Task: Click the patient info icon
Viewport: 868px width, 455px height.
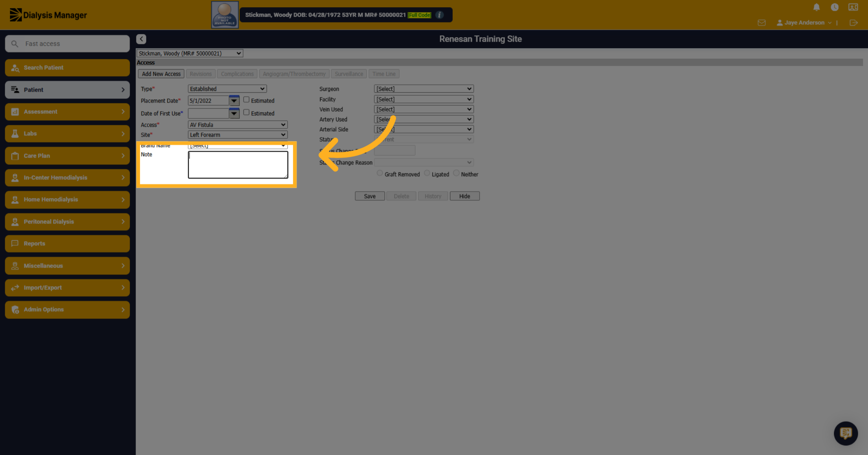Action: click(439, 15)
